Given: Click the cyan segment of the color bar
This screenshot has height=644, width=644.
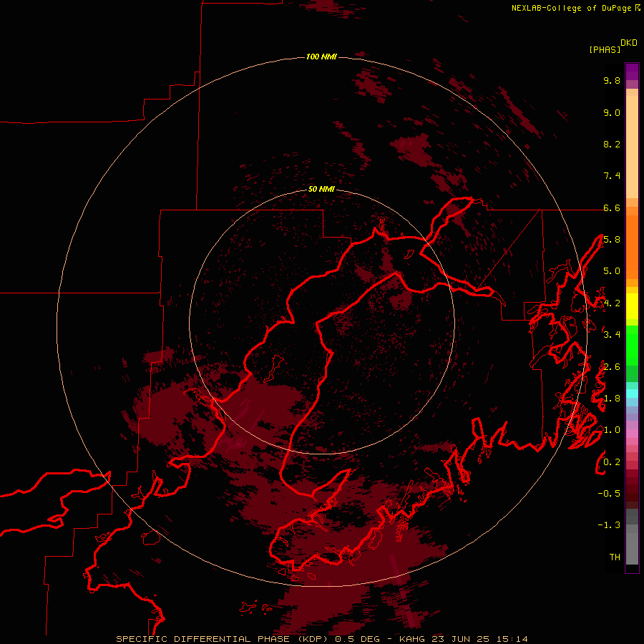Looking at the screenshot, I should 632,393.
